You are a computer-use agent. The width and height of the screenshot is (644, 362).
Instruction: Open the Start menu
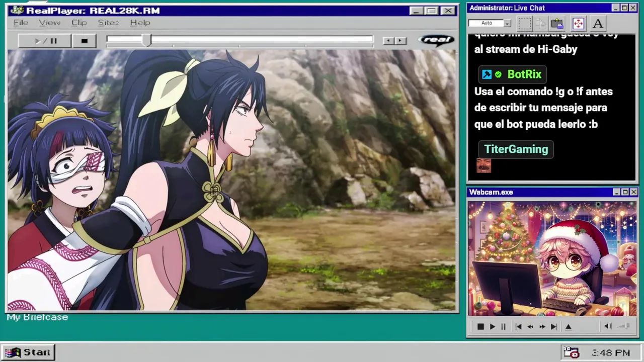click(x=28, y=352)
